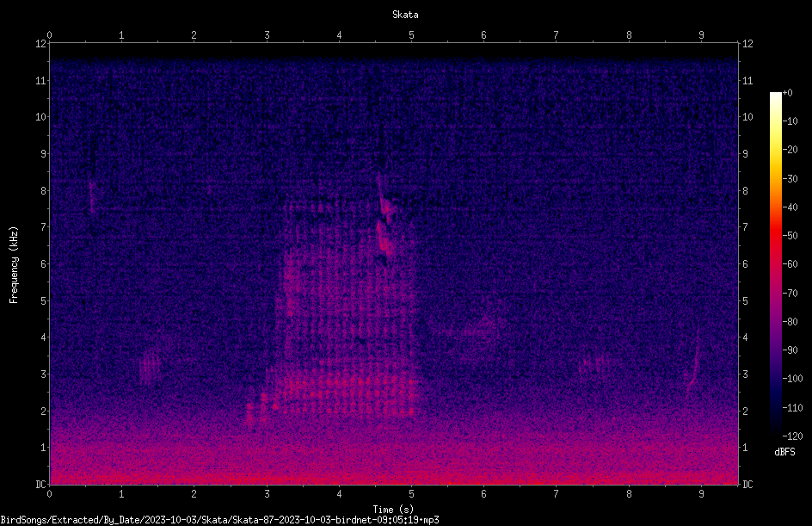Click the '5' bottom time tick label

[412, 494]
